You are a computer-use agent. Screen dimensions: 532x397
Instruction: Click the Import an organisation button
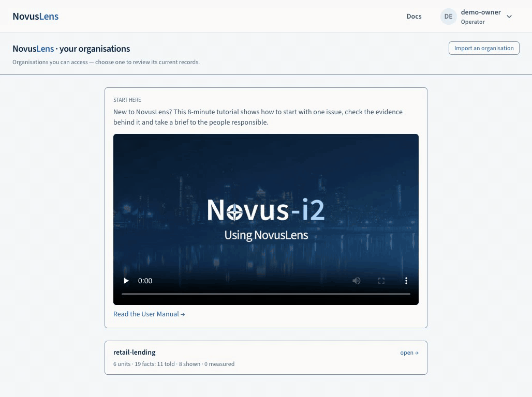click(484, 48)
